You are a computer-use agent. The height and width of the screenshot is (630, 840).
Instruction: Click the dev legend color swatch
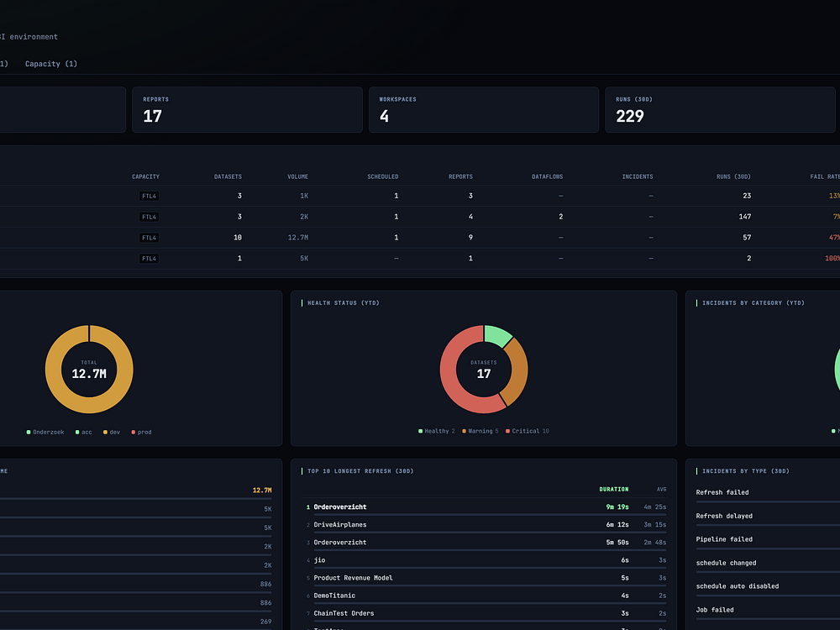coord(106,433)
